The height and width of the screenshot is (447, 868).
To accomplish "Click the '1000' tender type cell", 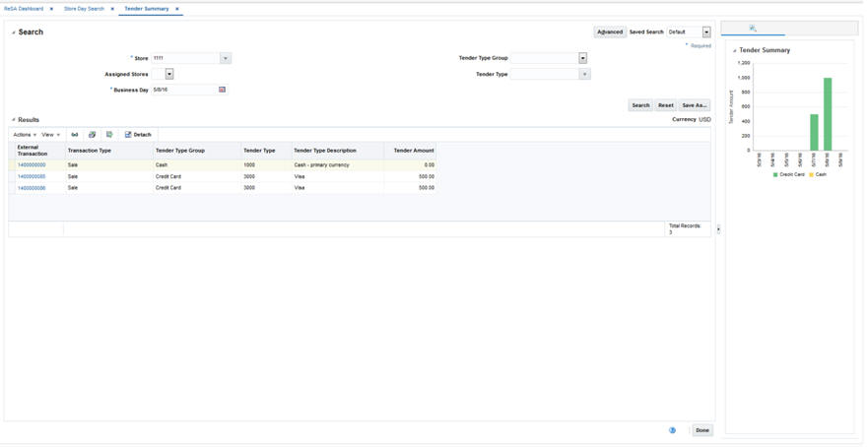I will coord(266,164).
